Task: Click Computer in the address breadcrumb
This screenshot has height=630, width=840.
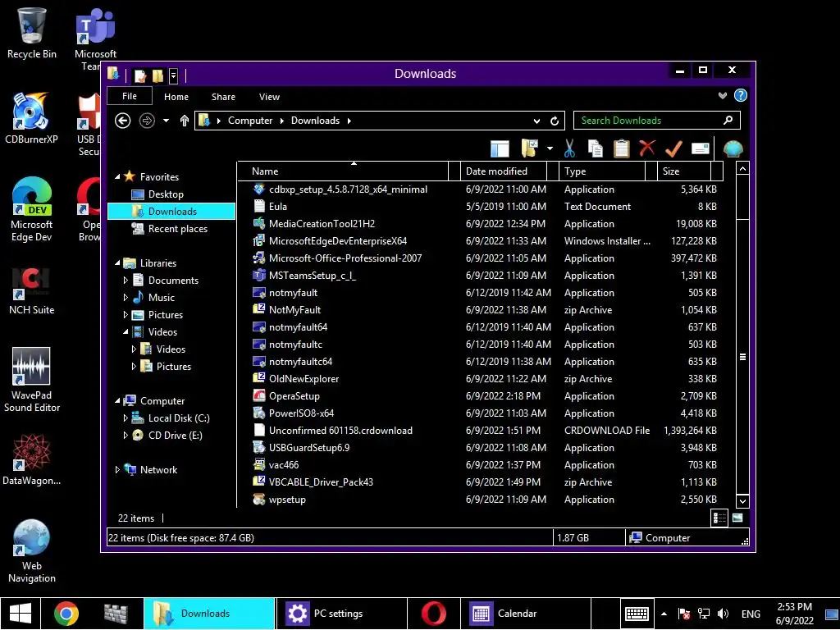Action: tap(250, 121)
